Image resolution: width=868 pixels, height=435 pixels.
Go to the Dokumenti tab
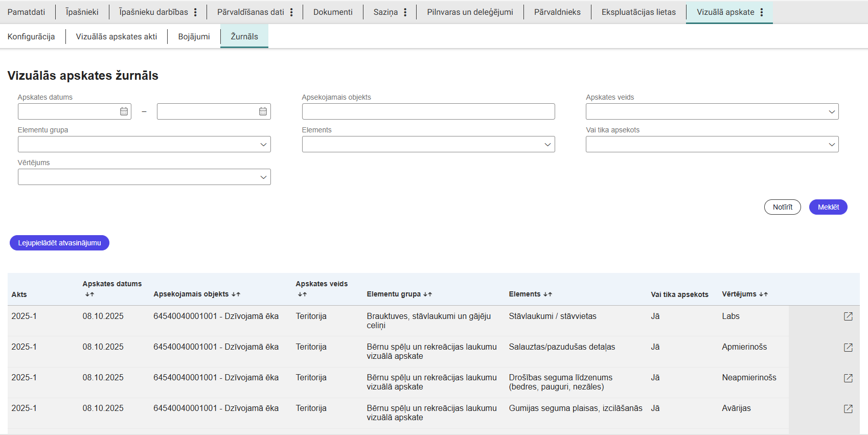pyautogui.click(x=333, y=12)
